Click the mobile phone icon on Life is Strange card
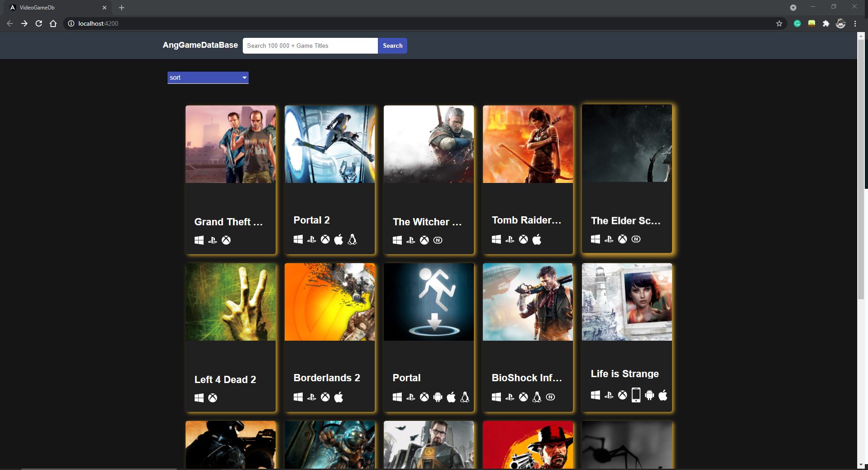Screen dimensions: 868x470 (x=636, y=395)
